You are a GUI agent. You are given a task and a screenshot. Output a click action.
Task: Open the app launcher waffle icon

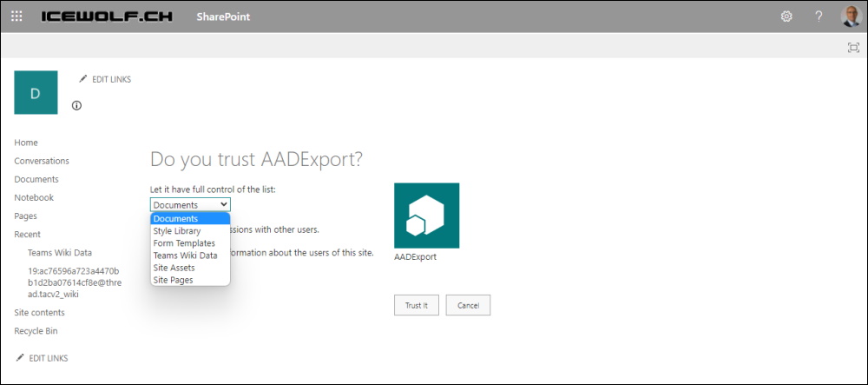[x=16, y=17]
